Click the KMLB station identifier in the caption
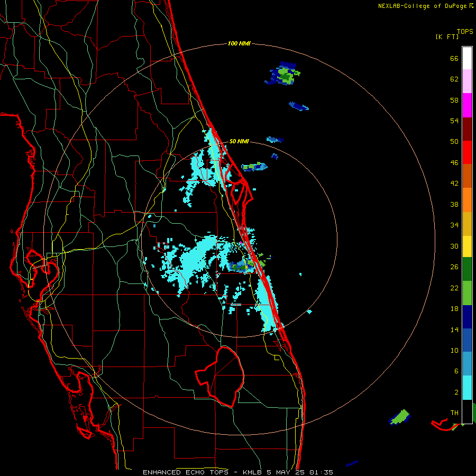476x476 pixels. coord(253,472)
